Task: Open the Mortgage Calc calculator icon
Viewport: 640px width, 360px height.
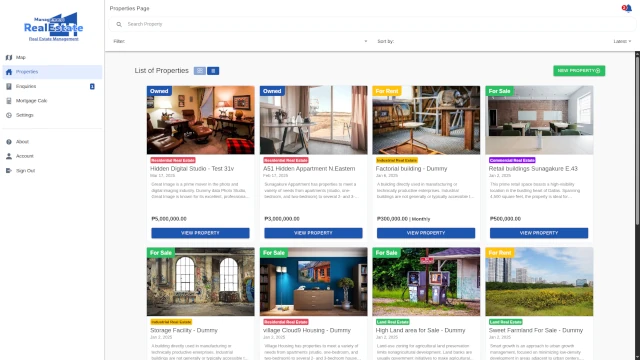Action: tap(9, 101)
